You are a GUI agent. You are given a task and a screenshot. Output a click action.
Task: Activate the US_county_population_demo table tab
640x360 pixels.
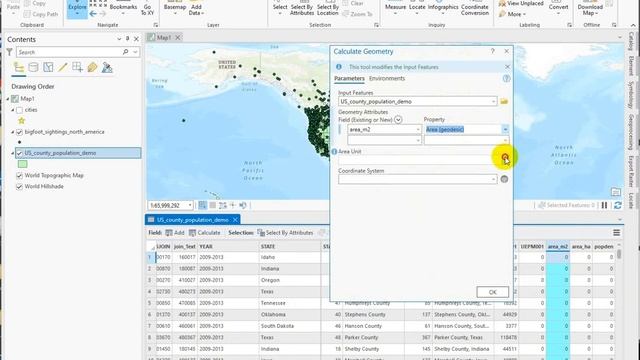click(x=192, y=220)
